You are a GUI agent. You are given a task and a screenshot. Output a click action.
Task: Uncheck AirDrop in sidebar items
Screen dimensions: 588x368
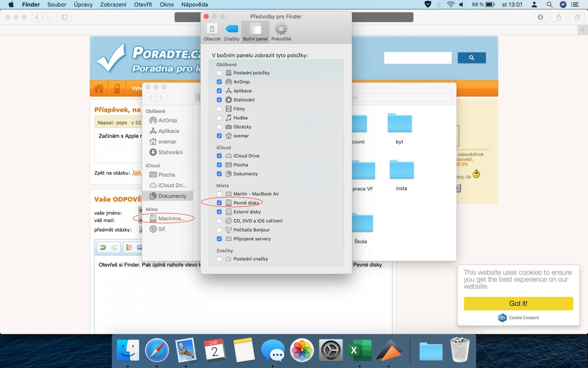[x=219, y=82]
